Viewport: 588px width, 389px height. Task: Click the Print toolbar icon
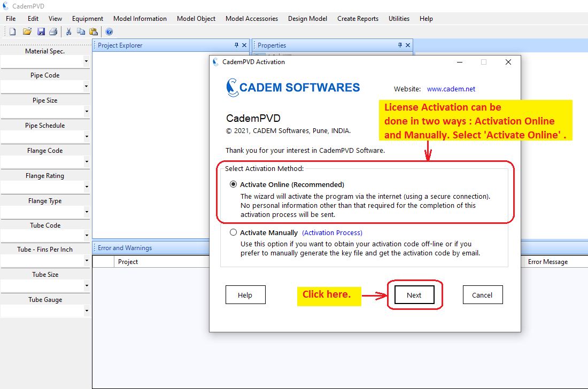53,32
